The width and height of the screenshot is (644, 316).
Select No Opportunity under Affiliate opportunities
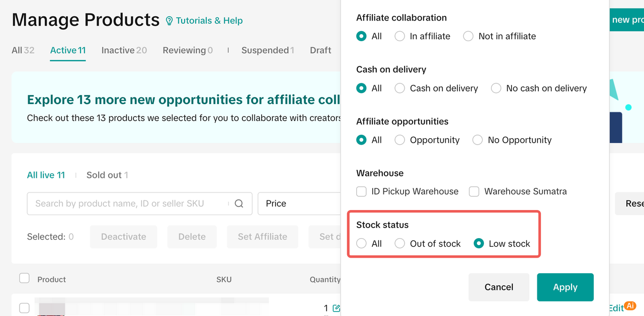[477, 140]
